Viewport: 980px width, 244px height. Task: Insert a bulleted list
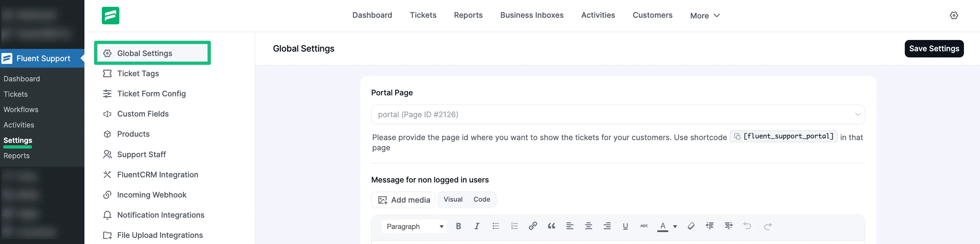[496, 226]
